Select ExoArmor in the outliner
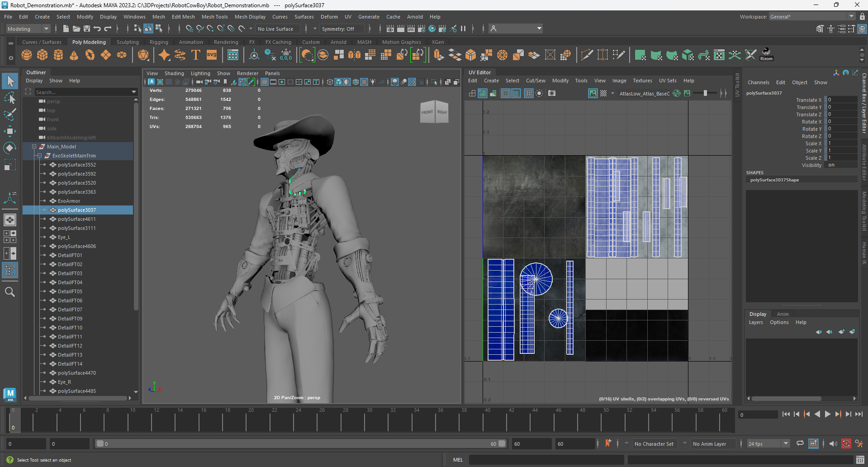868x467 pixels. pos(69,201)
